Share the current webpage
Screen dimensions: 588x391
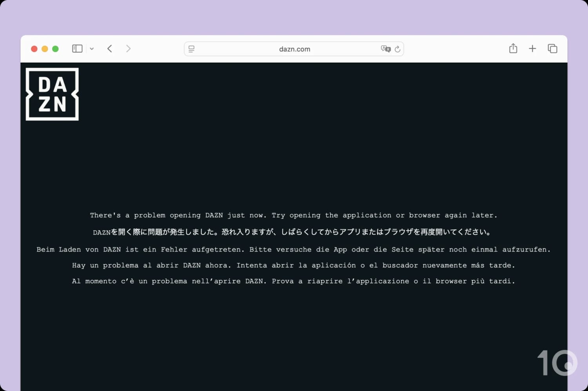pos(513,49)
